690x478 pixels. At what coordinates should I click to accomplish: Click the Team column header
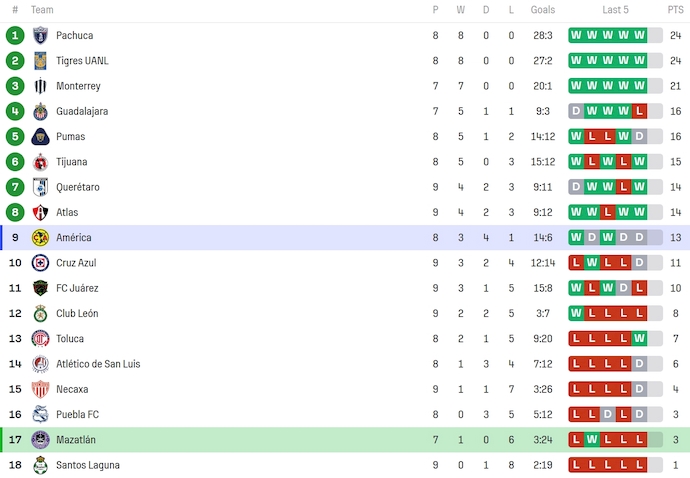[42, 10]
